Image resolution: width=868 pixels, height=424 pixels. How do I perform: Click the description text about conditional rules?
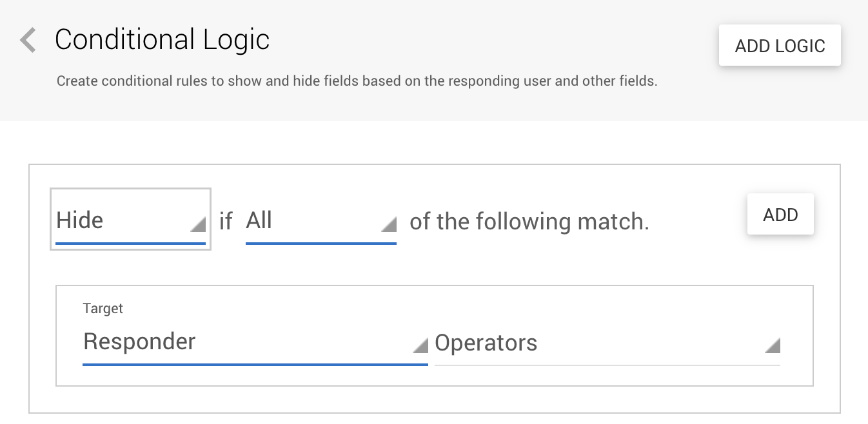point(357,82)
